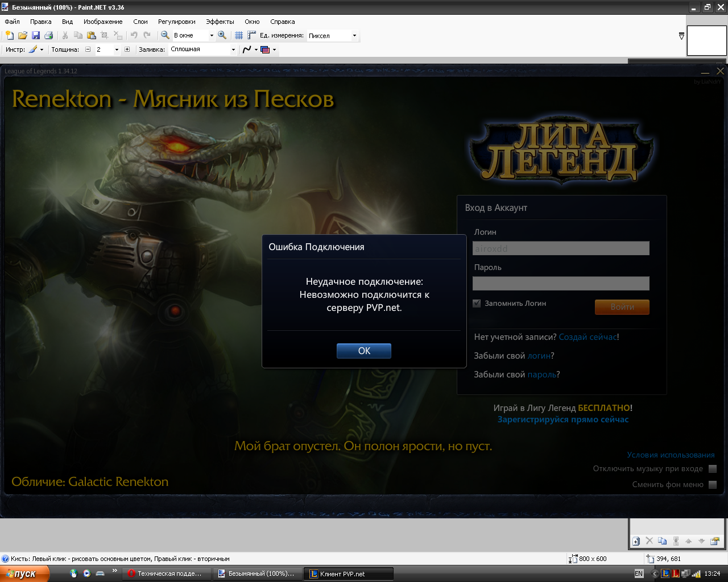
Task: Click OK in the connection error dialog
Action: click(364, 351)
